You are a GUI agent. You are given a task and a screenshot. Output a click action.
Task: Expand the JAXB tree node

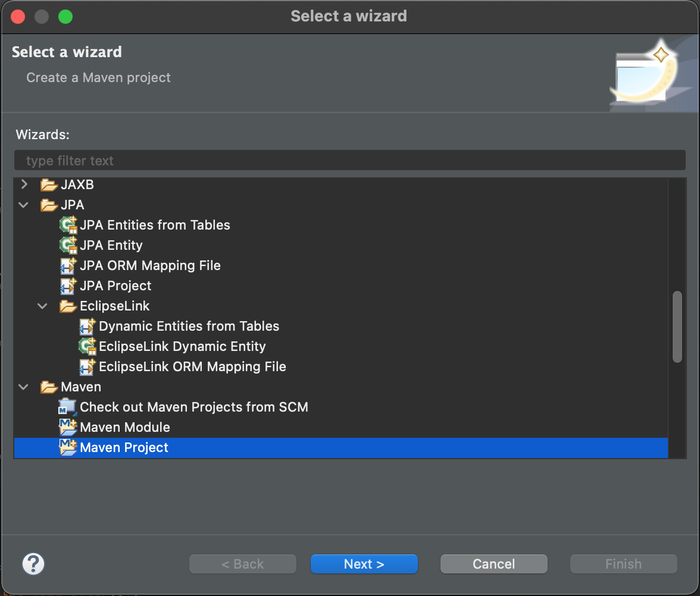24,184
